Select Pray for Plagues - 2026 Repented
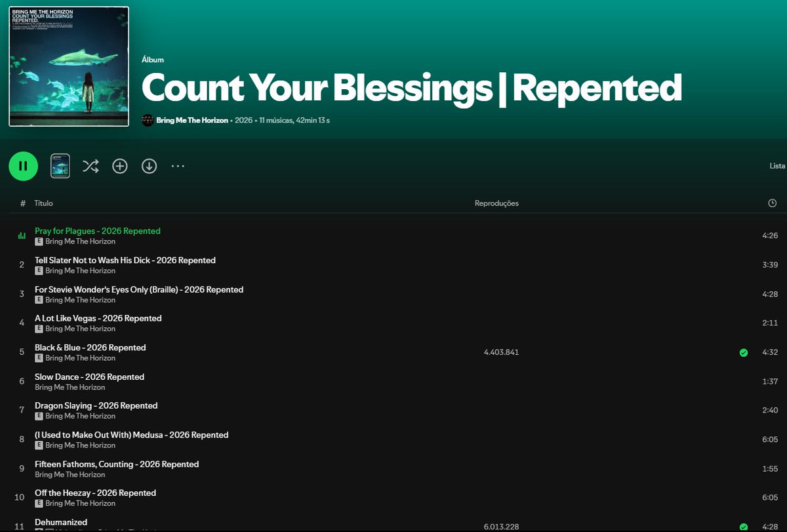787x532 pixels. (98, 231)
